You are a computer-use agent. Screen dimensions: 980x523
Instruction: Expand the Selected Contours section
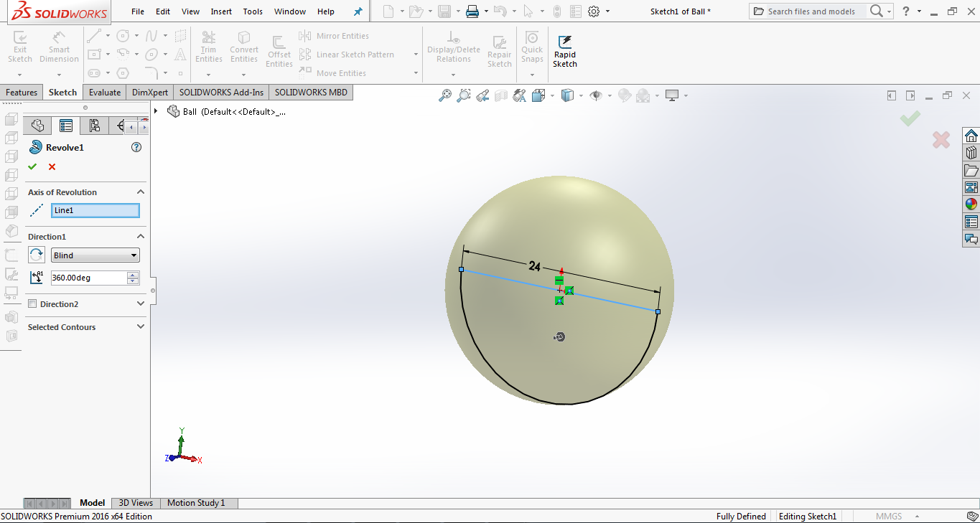coord(141,326)
